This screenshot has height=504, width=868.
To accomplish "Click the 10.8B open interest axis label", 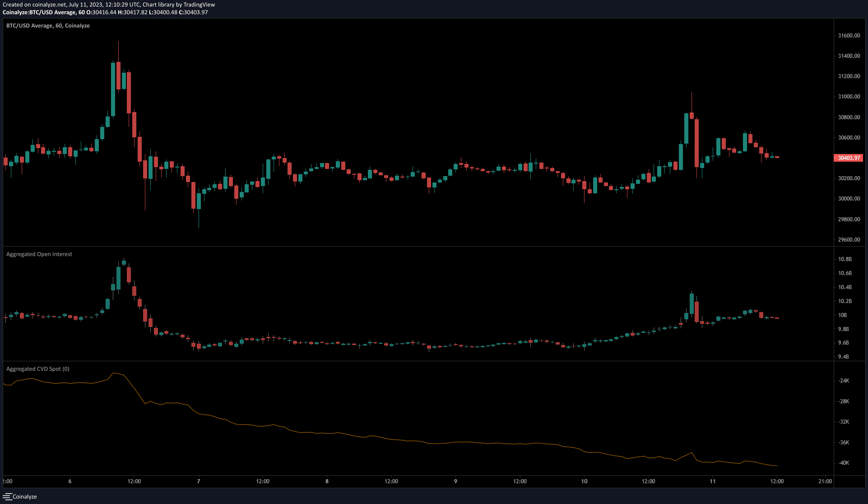I will click(x=845, y=259).
